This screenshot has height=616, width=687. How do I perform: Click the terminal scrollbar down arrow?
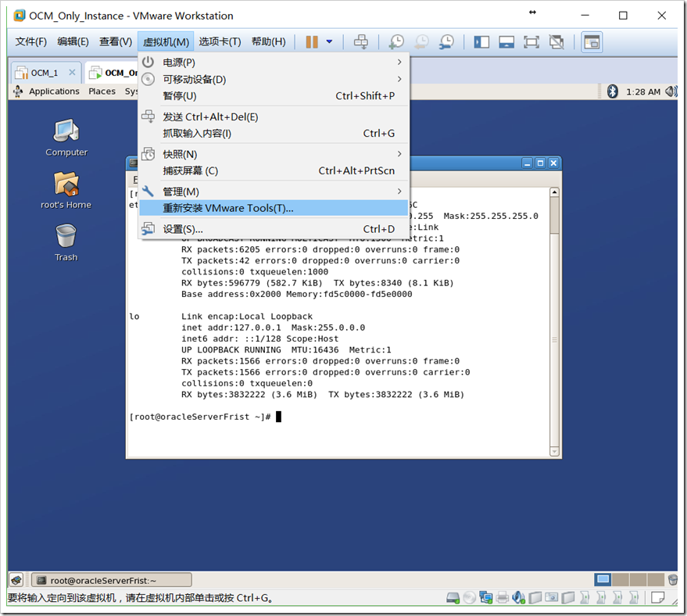[554, 452]
